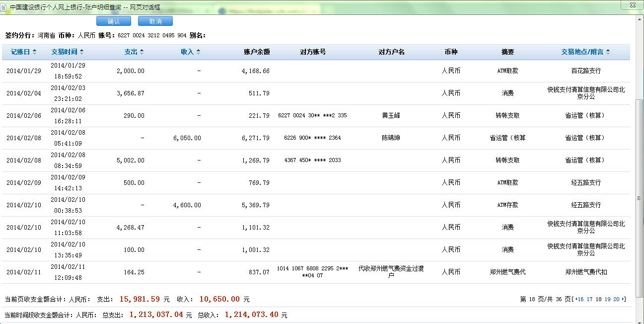Click the next pages arrow icon
The image size is (644, 324).
623,299
